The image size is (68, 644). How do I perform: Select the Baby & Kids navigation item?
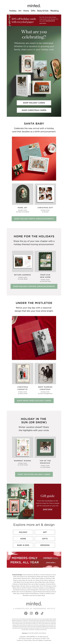coord(43,11)
